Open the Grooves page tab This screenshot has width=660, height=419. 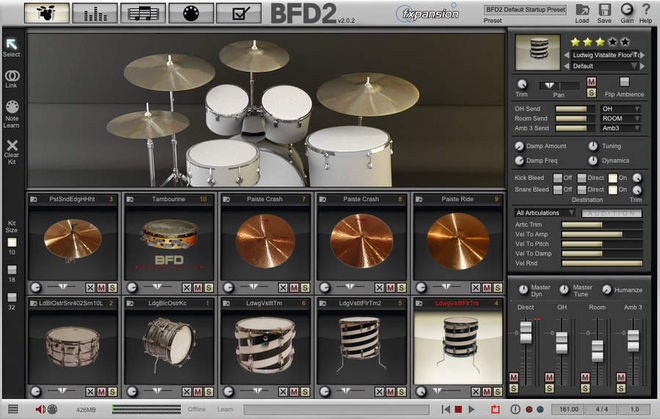click(143, 13)
